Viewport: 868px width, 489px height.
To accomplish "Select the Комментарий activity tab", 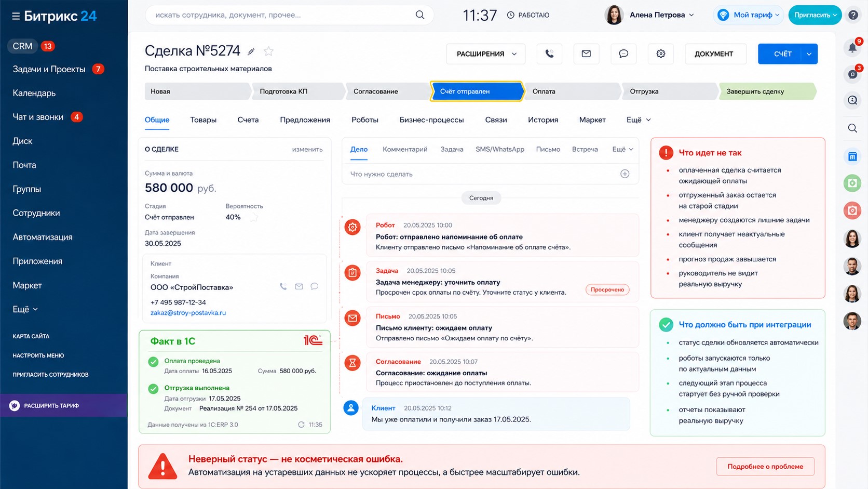I will 405,149.
